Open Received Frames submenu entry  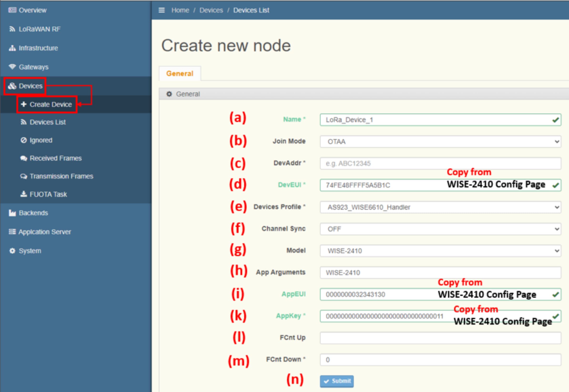76,158
